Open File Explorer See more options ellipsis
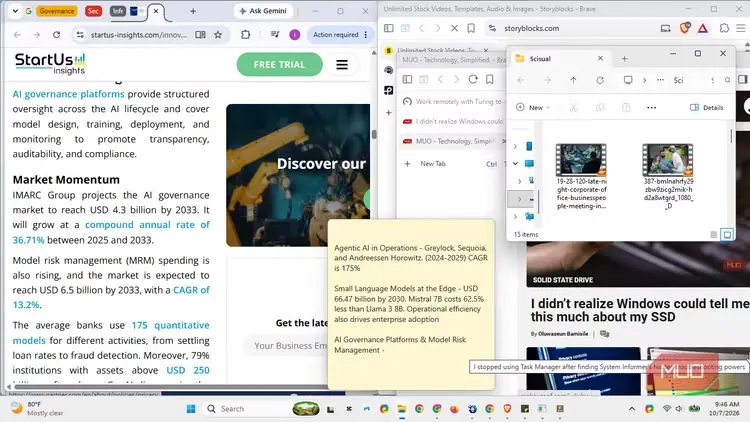750x422 pixels. tap(651, 108)
